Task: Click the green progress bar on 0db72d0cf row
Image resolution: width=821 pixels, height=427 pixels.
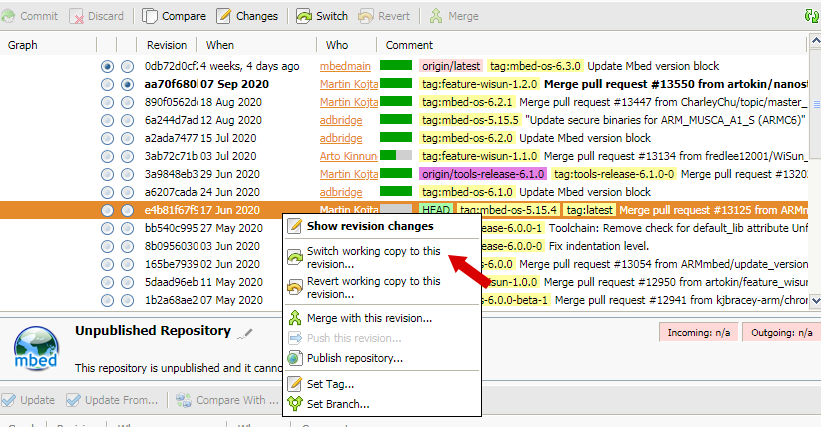Action: pos(396,66)
